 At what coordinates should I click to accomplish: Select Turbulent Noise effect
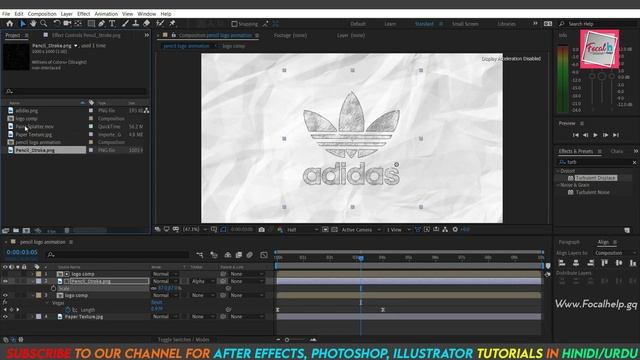593,192
